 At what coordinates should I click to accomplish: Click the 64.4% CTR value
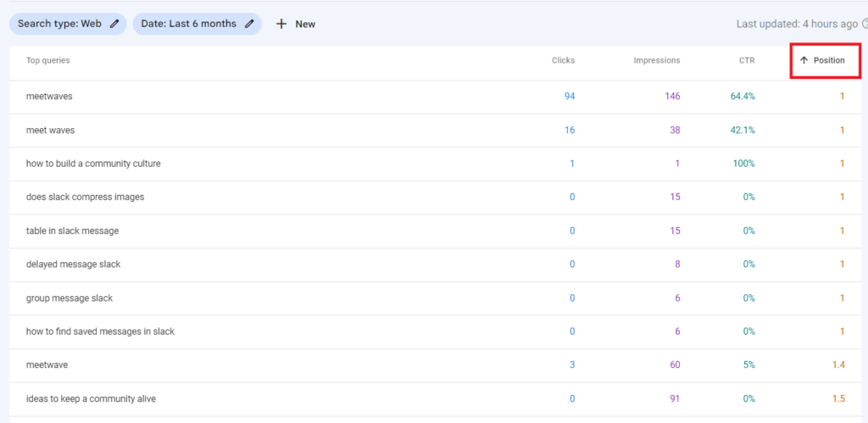(x=743, y=97)
